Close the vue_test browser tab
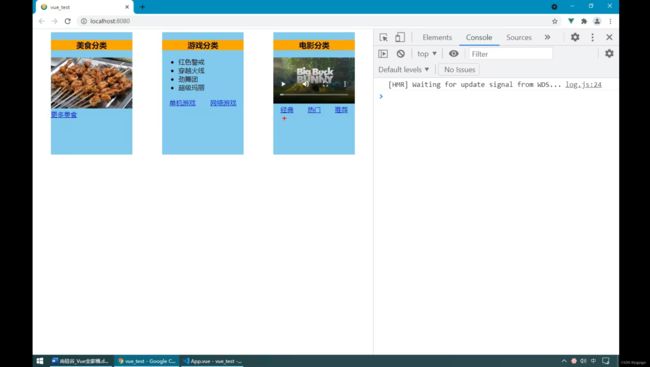Image resolution: width=650 pixels, height=367 pixels. pyautogui.click(x=127, y=7)
